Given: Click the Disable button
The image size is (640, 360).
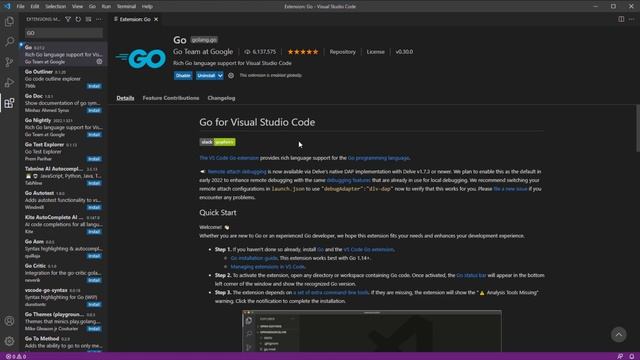Looking at the screenshot, I should coord(183,76).
